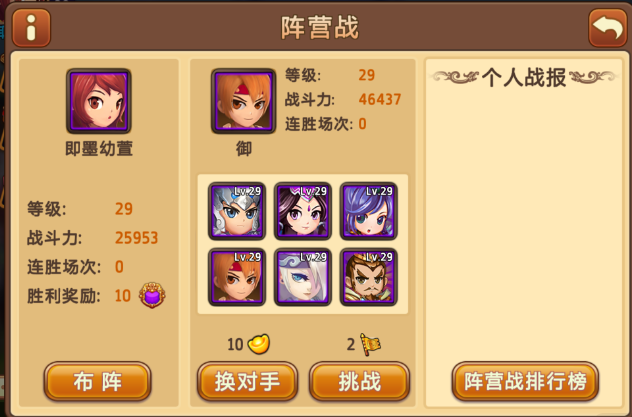Click the opponent 御 avatar portrait

tap(243, 101)
